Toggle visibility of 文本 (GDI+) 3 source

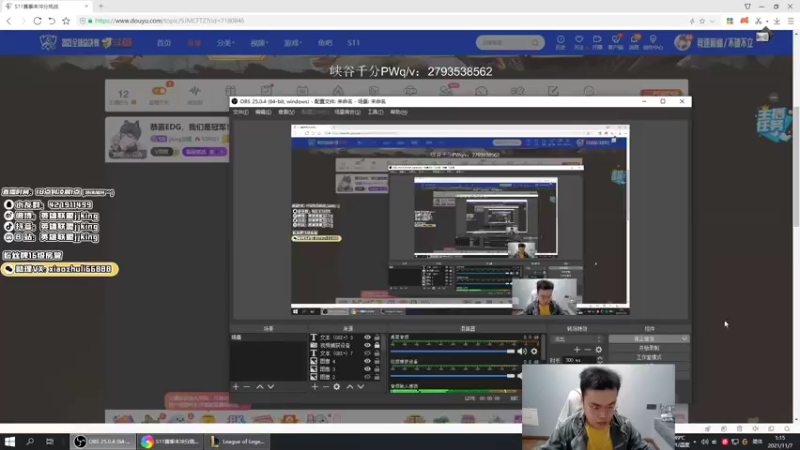(x=367, y=337)
